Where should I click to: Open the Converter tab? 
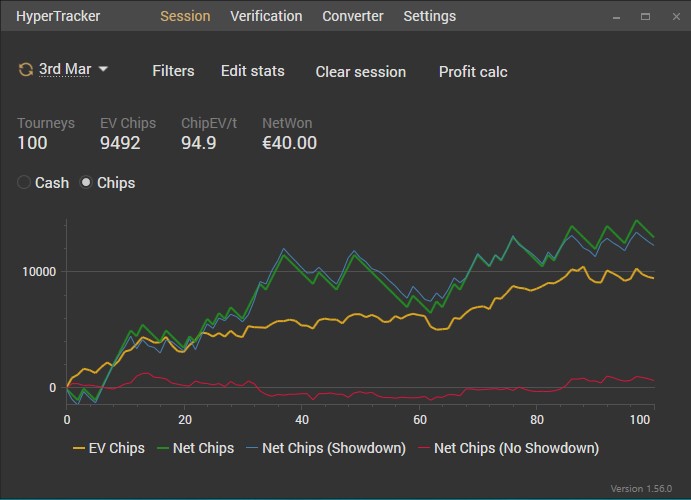point(353,16)
